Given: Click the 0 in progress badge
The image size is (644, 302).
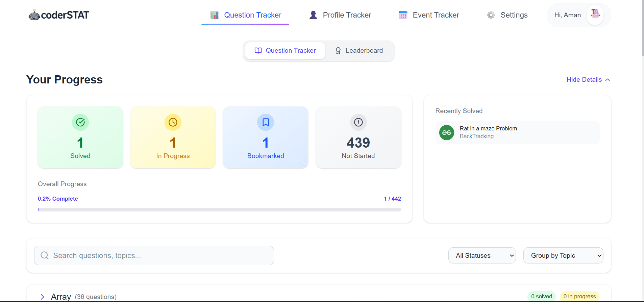Looking at the screenshot, I should coord(579,296).
